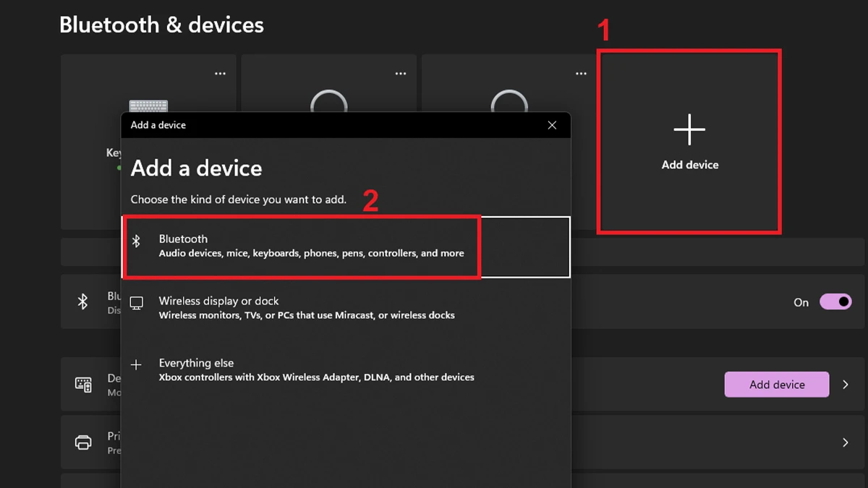
Task: Click the Bluetooth symbol in the dialog list
Action: (x=136, y=241)
